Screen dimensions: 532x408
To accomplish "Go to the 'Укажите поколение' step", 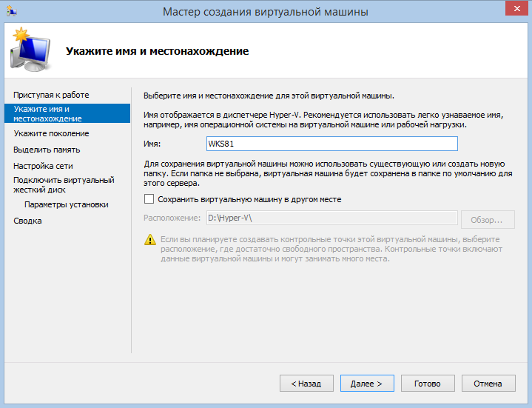I will tap(51, 133).
